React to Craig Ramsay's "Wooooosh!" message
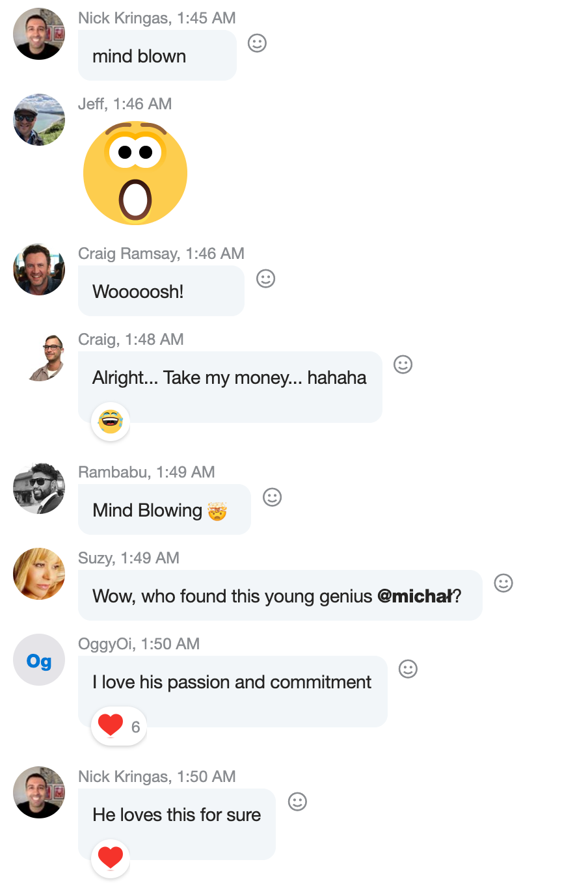The width and height of the screenshot is (588, 890). click(265, 279)
